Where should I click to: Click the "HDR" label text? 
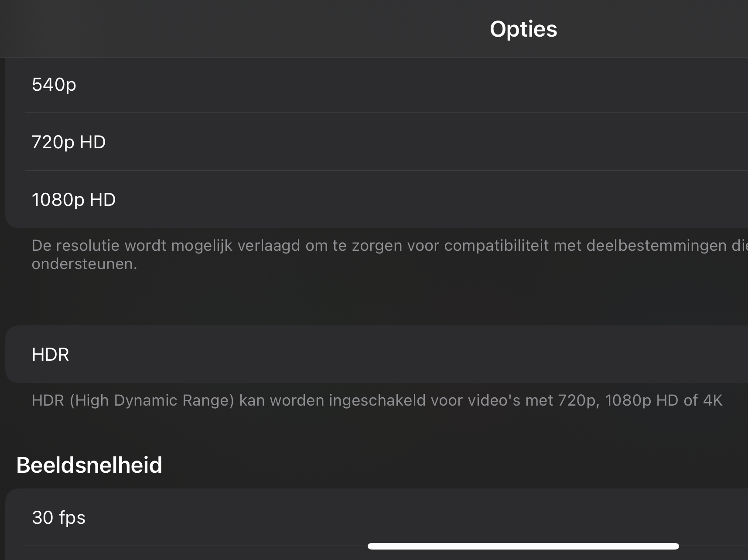coord(50,355)
